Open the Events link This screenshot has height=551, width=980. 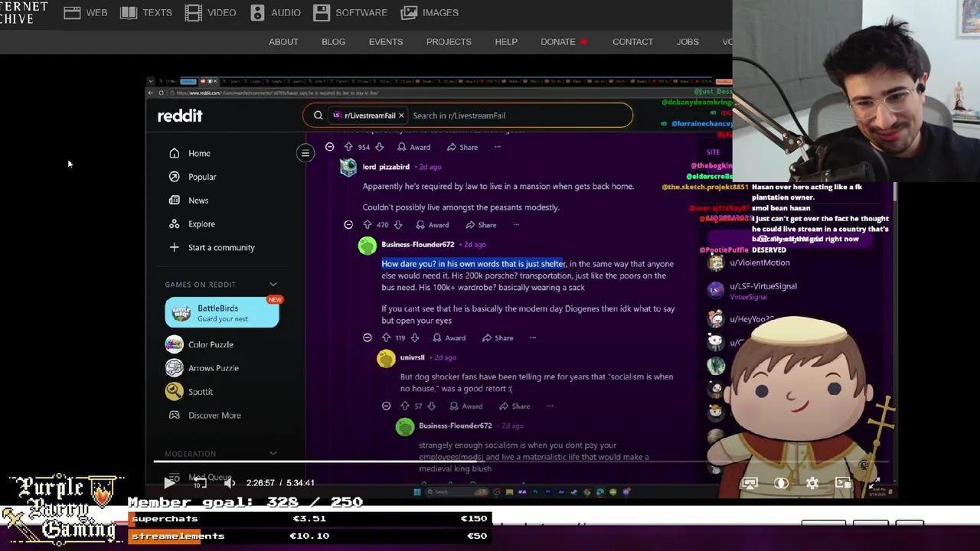coord(385,42)
